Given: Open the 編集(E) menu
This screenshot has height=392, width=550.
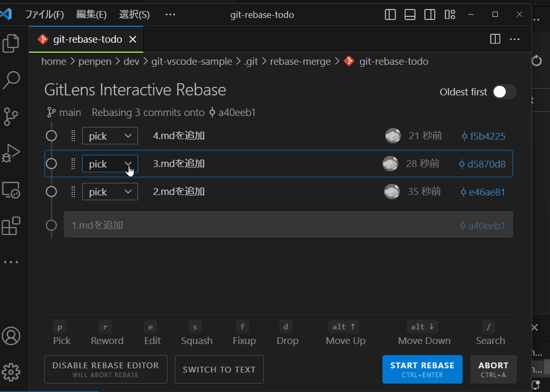Looking at the screenshot, I should click(91, 14).
